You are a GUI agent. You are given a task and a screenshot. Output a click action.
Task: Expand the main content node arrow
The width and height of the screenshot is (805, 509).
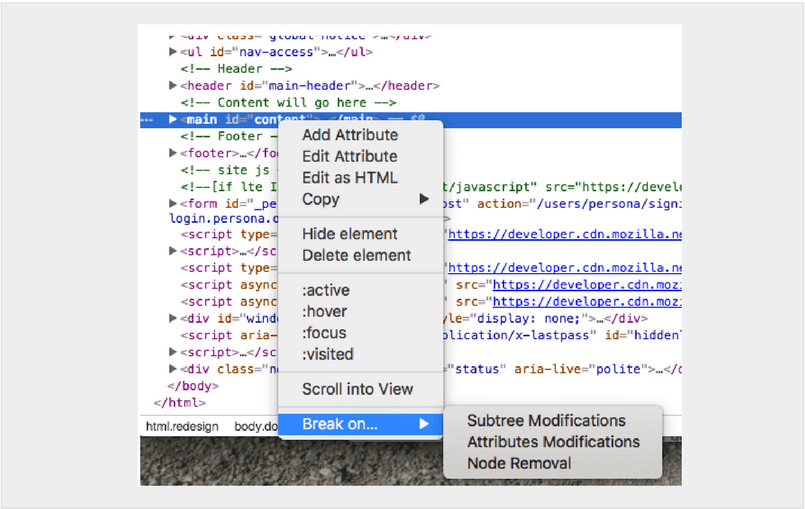coord(173,120)
